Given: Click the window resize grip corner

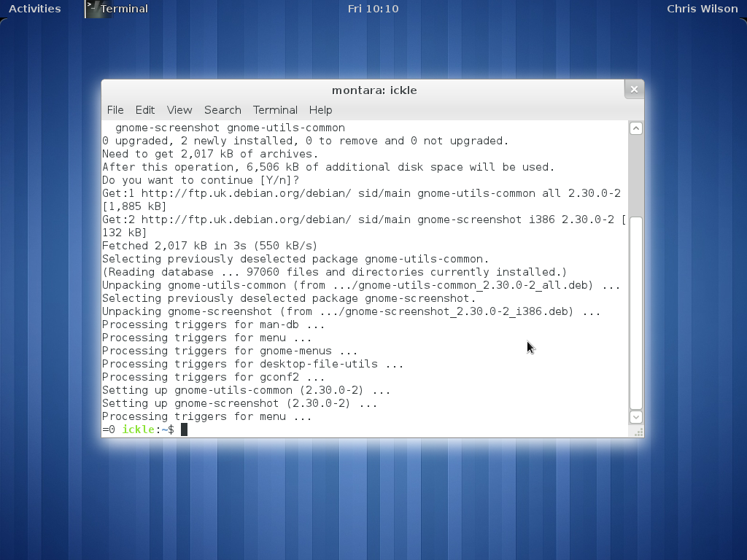Looking at the screenshot, I should tap(638, 432).
